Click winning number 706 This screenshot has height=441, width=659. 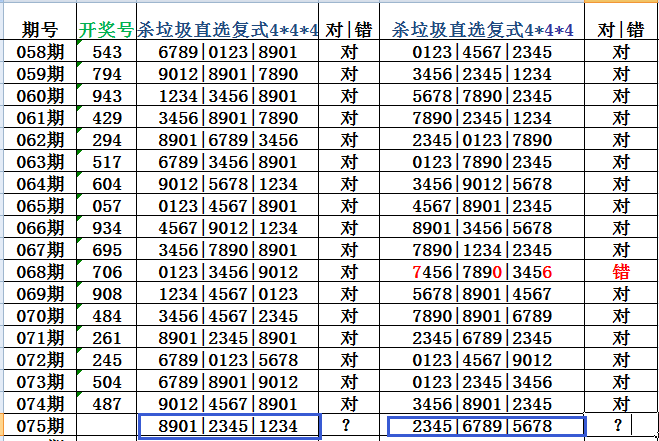(x=106, y=271)
